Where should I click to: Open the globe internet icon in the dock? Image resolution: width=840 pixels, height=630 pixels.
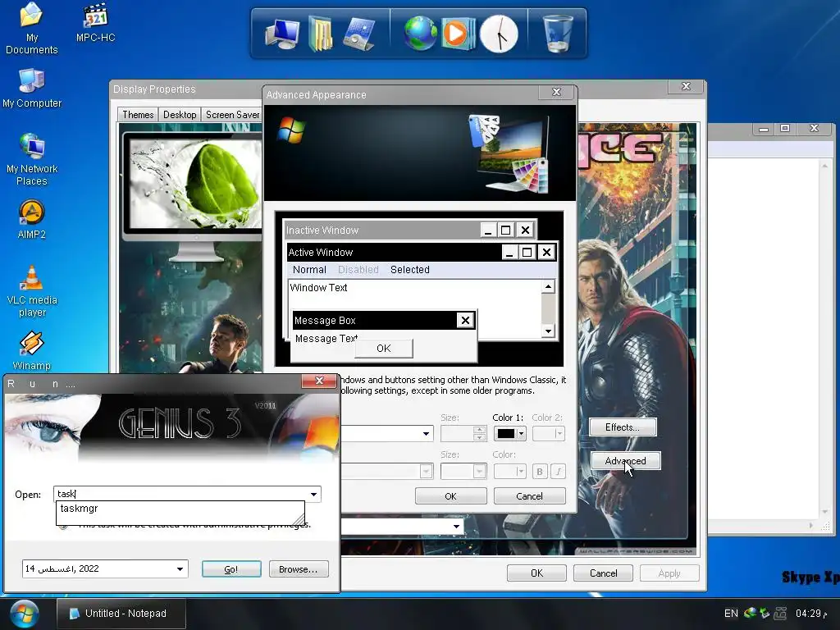tap(420, 34)
